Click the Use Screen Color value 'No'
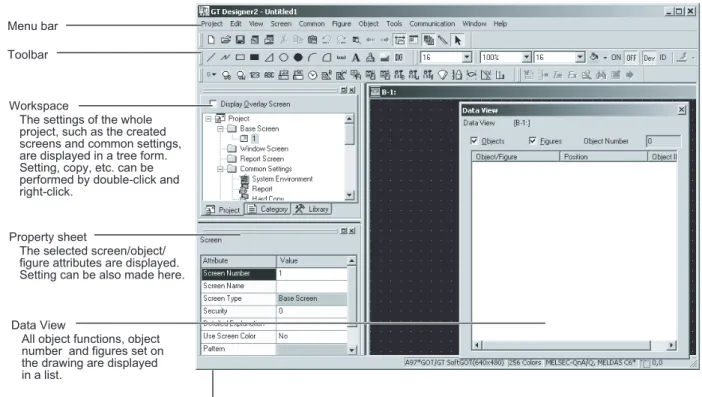Viewport: 702px width, 397px height. (x=312, y=336)
